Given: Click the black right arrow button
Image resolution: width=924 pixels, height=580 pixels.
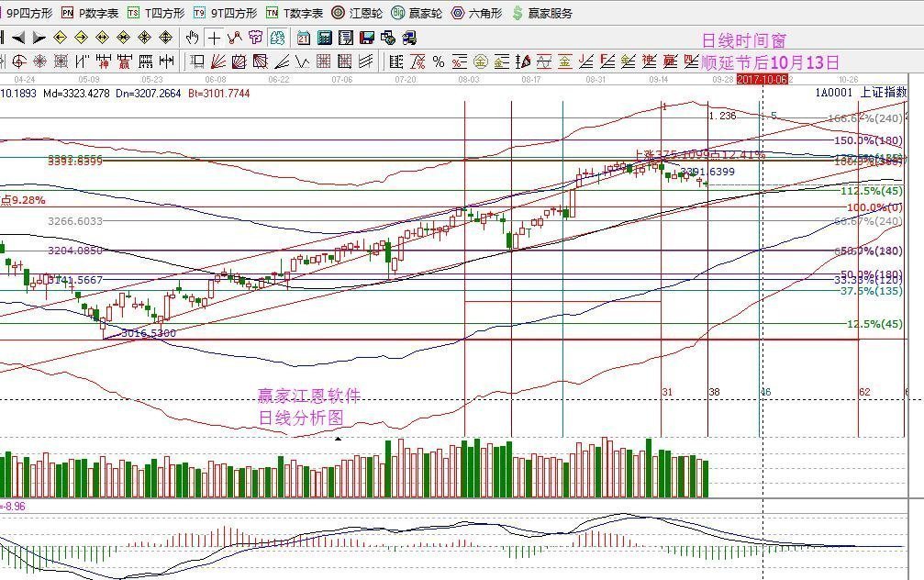Looking at the screenshot, I should point(39,38).
